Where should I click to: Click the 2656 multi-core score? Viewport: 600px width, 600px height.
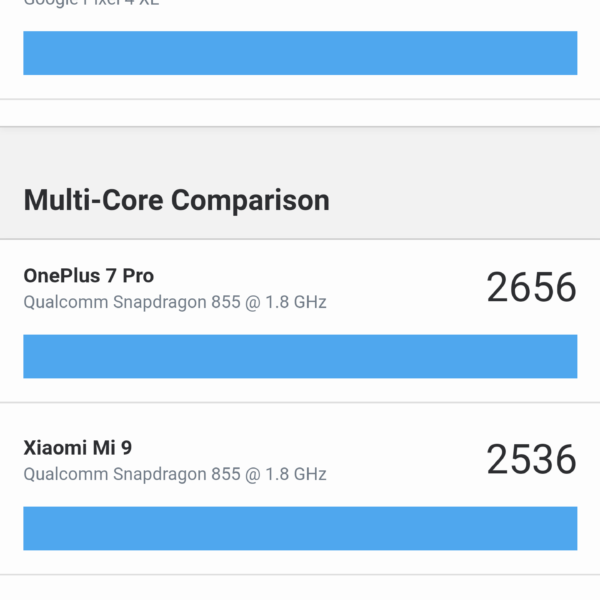pyautogui.click(x=531, y=288)
